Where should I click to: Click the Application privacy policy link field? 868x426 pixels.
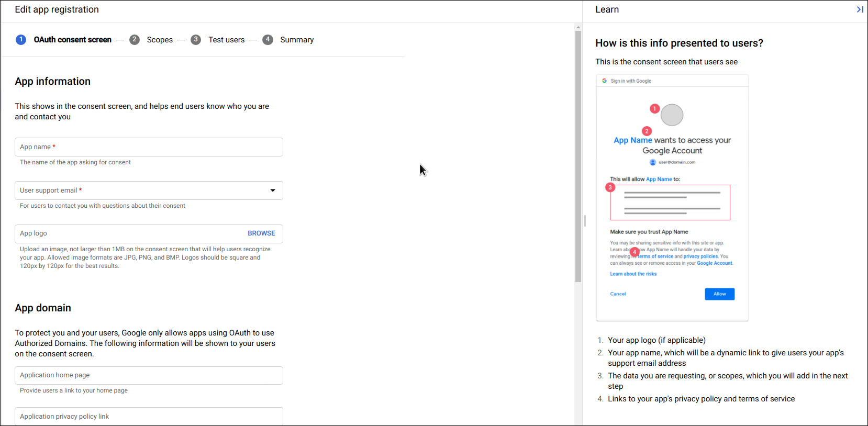pyautogui.click(x=149, y=417)
